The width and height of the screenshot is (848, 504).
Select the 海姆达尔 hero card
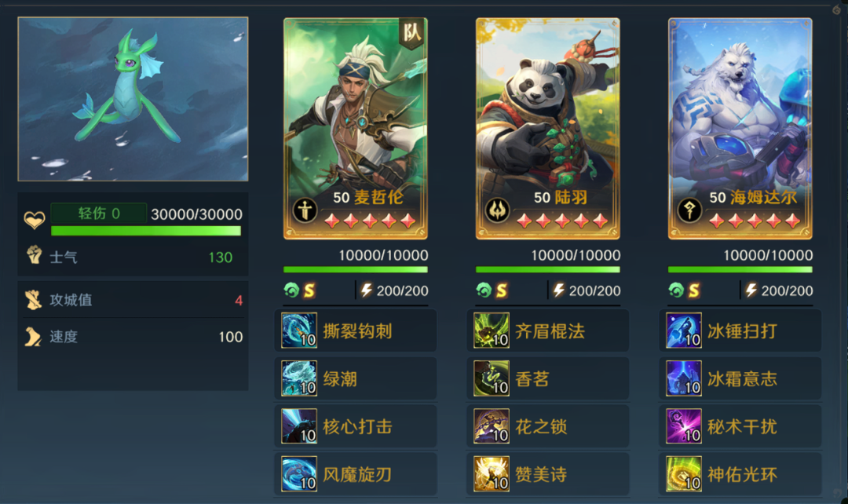click(x=740, y=129)
